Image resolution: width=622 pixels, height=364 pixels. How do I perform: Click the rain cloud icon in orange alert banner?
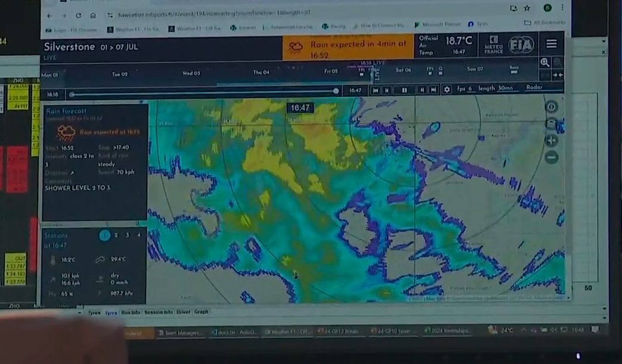coord(296,48)
